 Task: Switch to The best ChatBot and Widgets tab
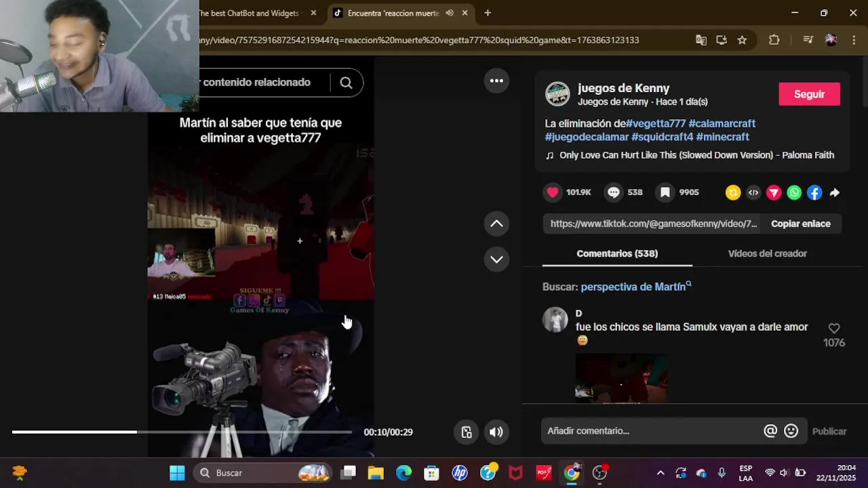[x=251, y=13]
